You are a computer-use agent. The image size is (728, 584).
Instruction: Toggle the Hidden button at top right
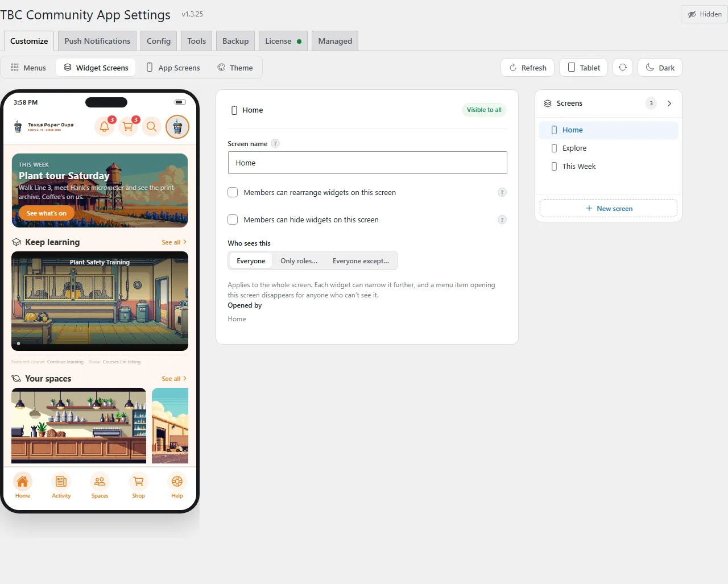click(704, 14)
